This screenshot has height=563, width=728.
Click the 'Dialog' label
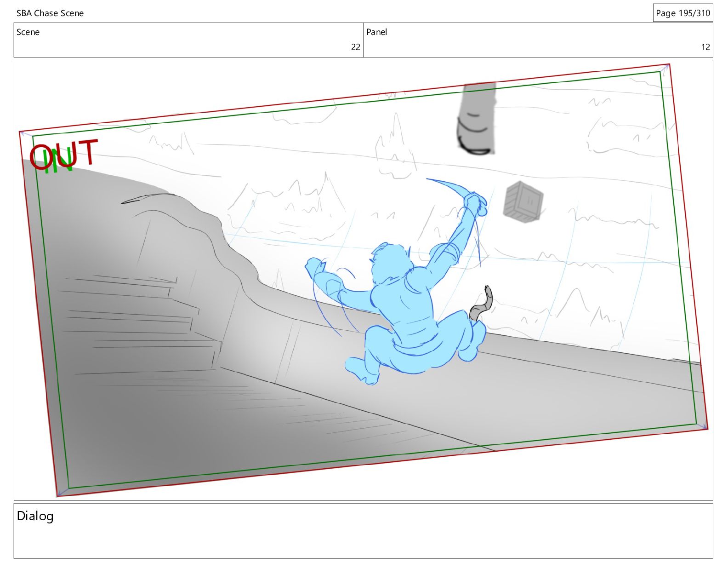tap(35, 516)
